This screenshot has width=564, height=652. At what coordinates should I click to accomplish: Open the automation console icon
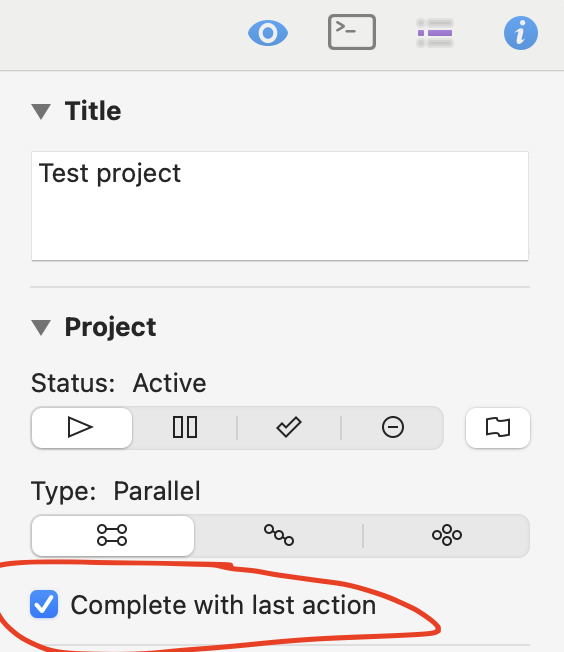click(x=352, y=32)
